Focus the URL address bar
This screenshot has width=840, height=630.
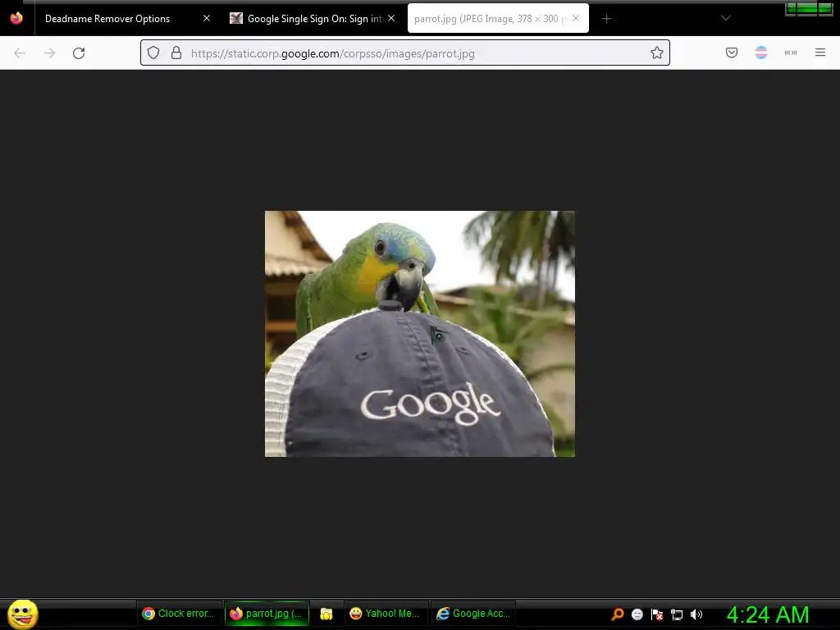tap(405, 52)
